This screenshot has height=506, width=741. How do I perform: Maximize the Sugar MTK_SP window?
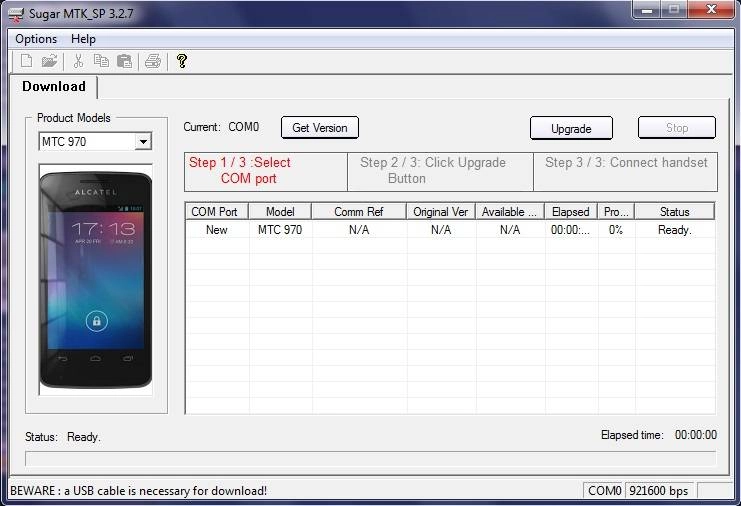[674, 10]
